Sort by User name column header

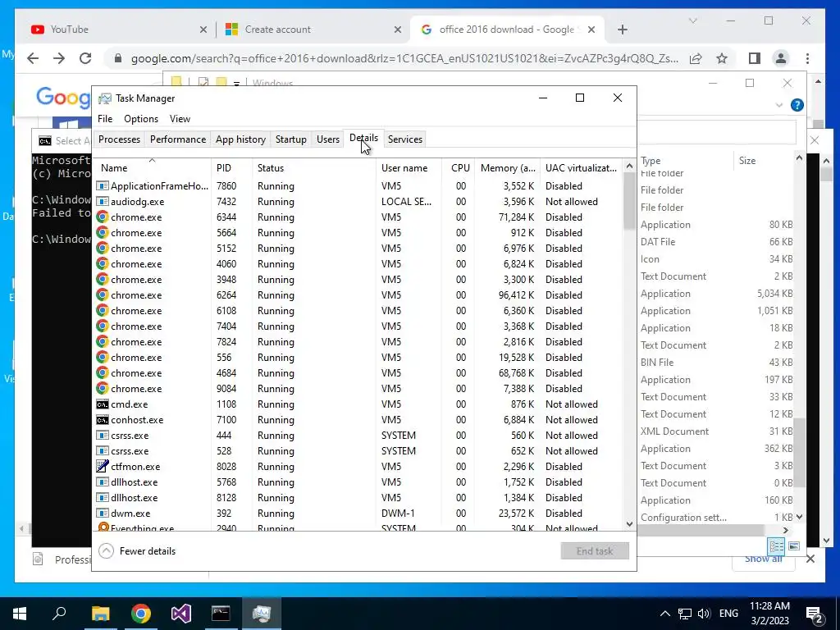[x=409, y=167]
